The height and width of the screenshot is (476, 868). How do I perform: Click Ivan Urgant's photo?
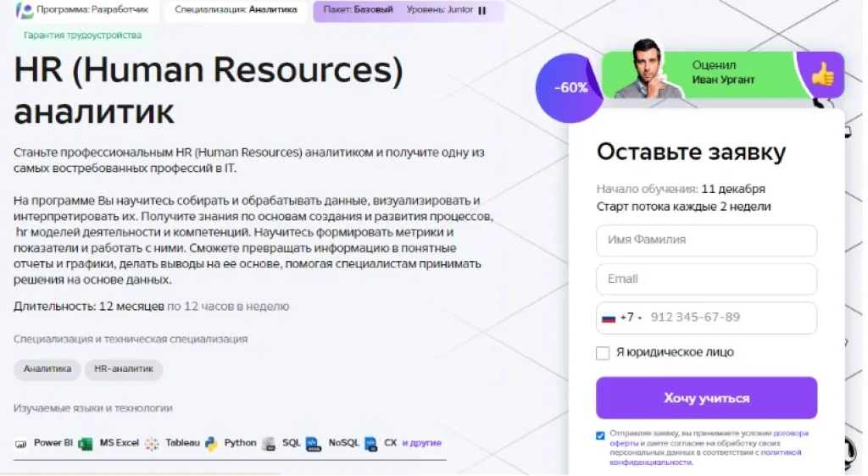pos(647,69)
